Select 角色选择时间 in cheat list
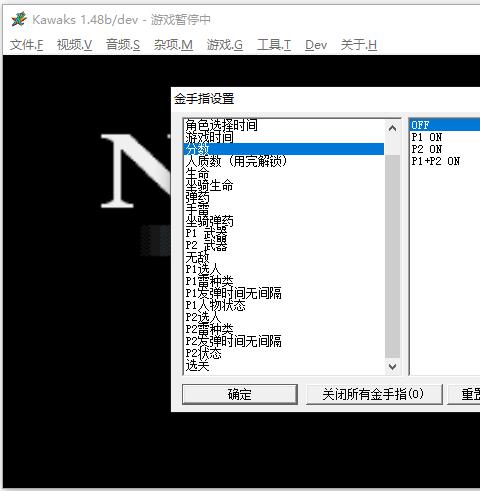The width and height of the screenshot is (480, 491). pyautogui.click(x=284, y=125)
